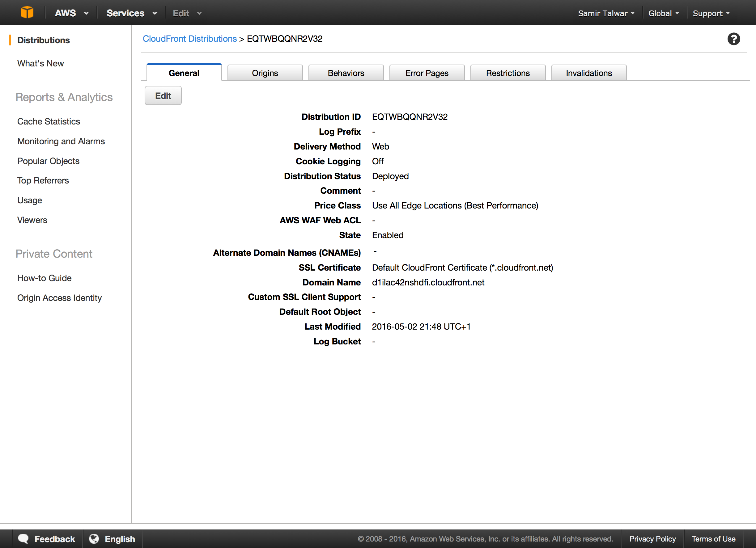Go to Origin Access Identity page

(x=59, y=298)
